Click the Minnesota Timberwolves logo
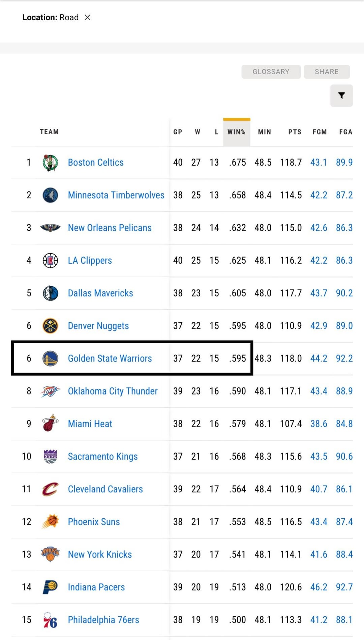This screenshot has height=640, width=364. tap(50, 195)
